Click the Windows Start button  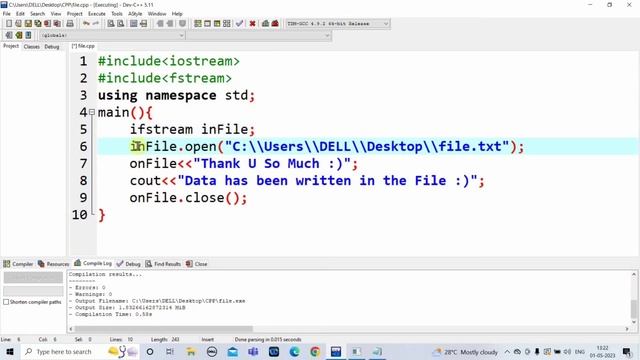(x=10, y=351)
